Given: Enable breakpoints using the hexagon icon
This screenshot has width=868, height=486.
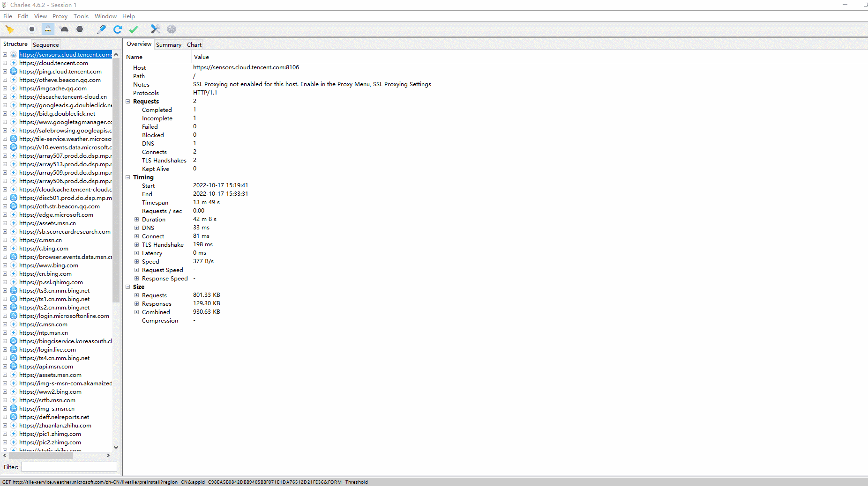Looking at the screenshot, I should coord(80,29).
